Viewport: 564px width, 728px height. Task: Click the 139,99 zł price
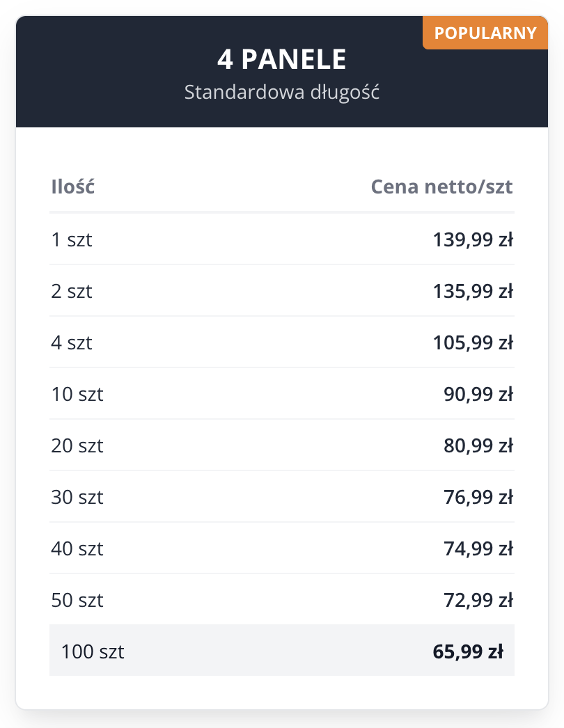(x=473, y=240)
